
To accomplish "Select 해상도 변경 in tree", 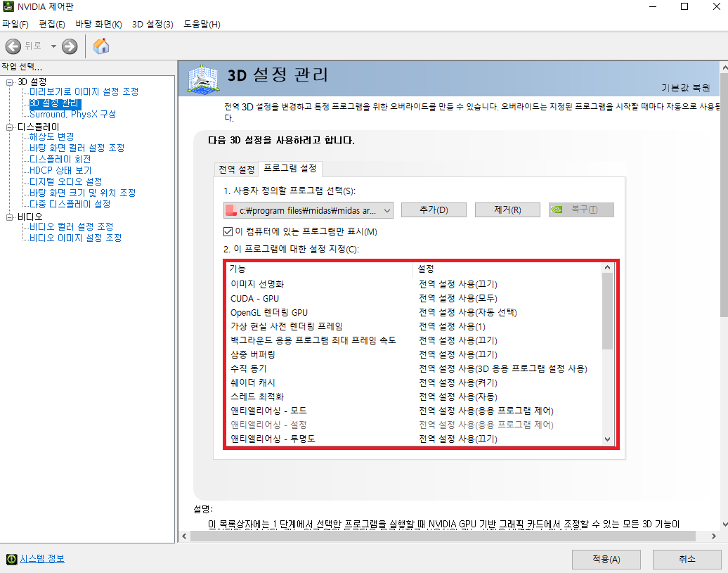I will click(52, 137).
